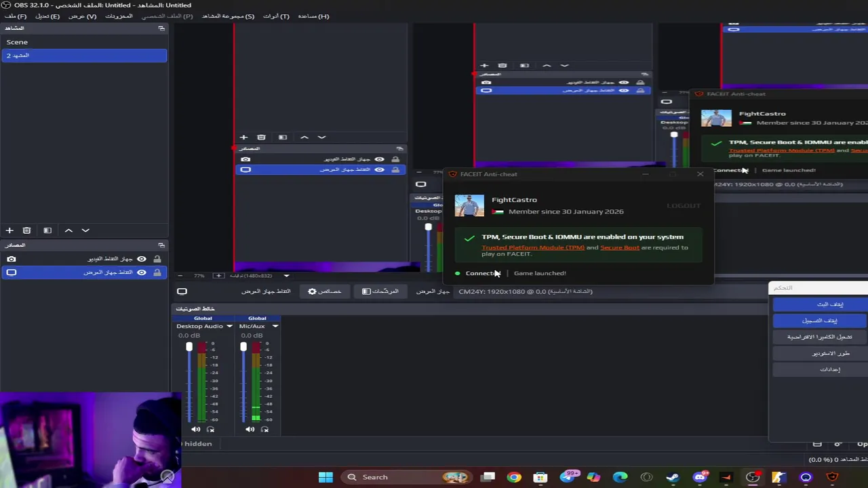Open scene filters icon in Scenes panel

[47, 230]
